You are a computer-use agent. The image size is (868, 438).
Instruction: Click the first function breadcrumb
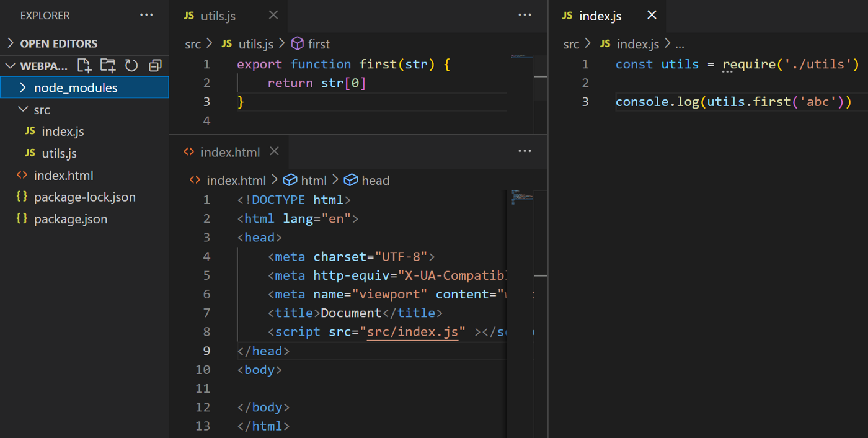[319, 44]
